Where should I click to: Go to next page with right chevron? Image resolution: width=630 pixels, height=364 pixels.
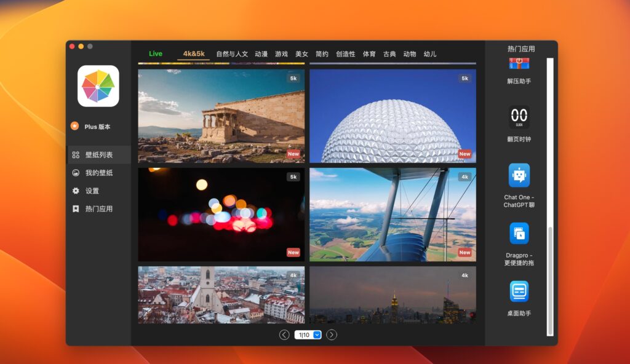click(x=330, y=335)
